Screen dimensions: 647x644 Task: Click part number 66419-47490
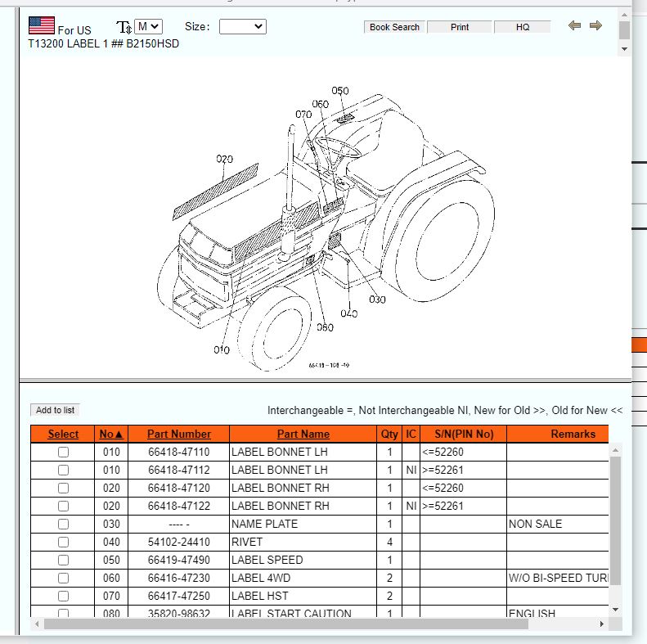[179, 561]
